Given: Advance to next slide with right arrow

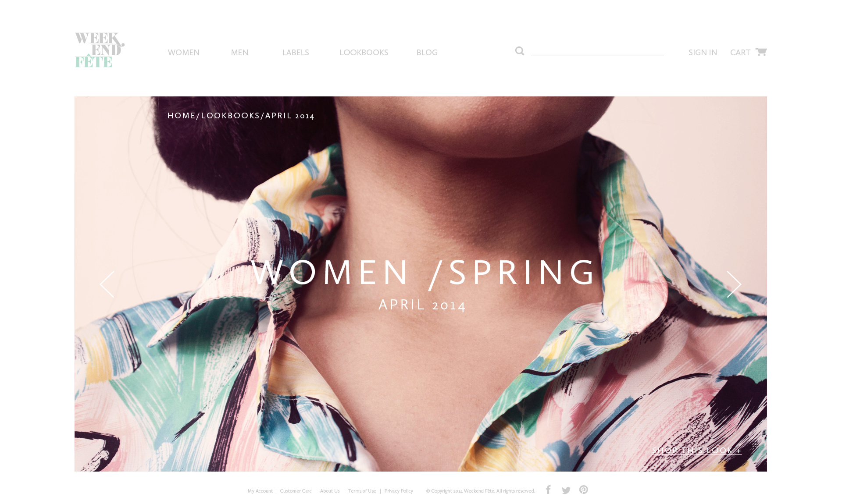Looking at the screenshot, I should pos(734,284).
